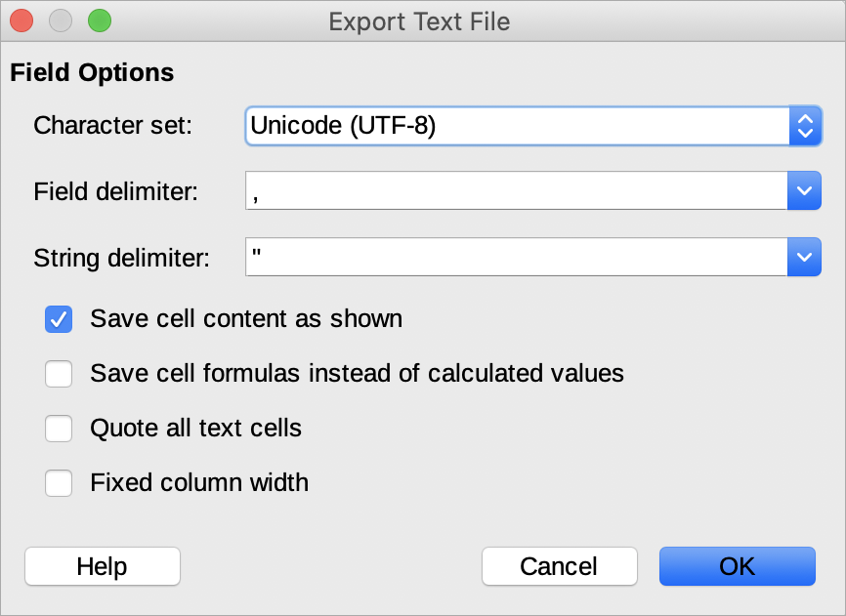The width and height of the screenshot is (846, 616).
Task: Click the Fixed column width label text
Action: tap(199, 483)
